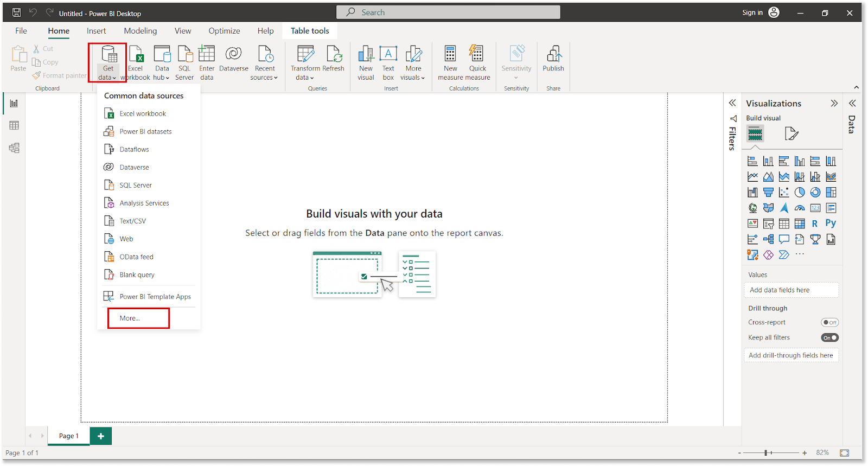Open the Data hub dropdown
Screen dimensions: 868x466
click(x=162, y=63)
